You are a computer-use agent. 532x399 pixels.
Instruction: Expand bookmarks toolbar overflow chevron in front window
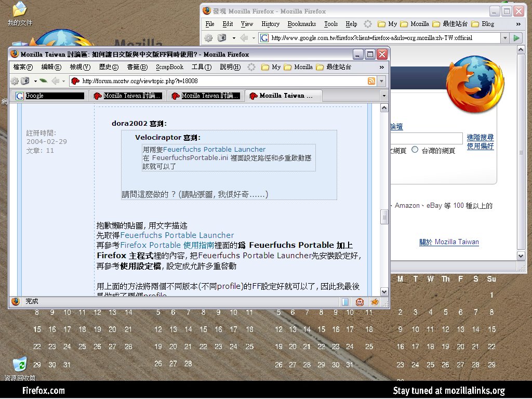(382, 67)
